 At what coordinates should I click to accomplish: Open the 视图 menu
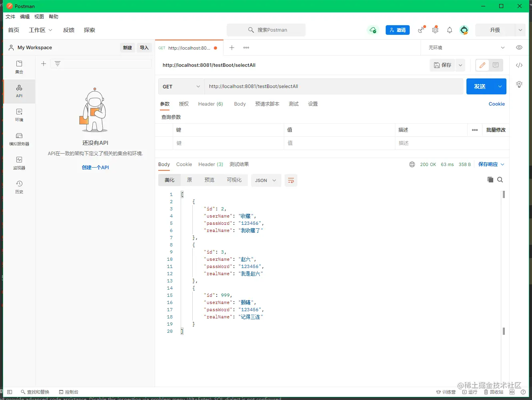coord(39,17)
